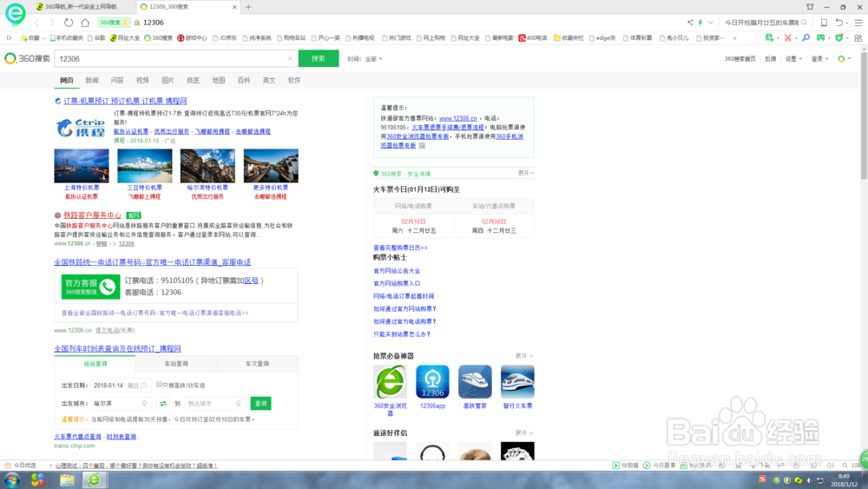Screen dimensions: 868x489
Task: Click the green gamepad extension icon
Action: coord(820,38)
